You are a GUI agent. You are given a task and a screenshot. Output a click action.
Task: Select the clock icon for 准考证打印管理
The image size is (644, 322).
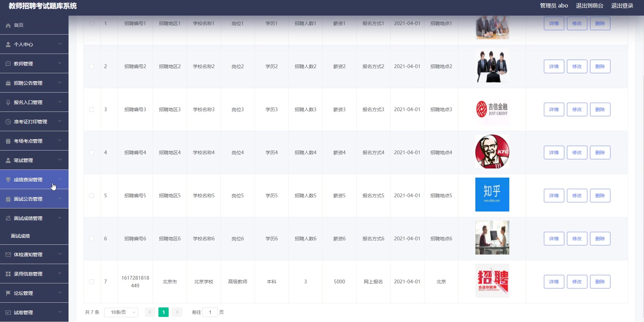point(7,121)
